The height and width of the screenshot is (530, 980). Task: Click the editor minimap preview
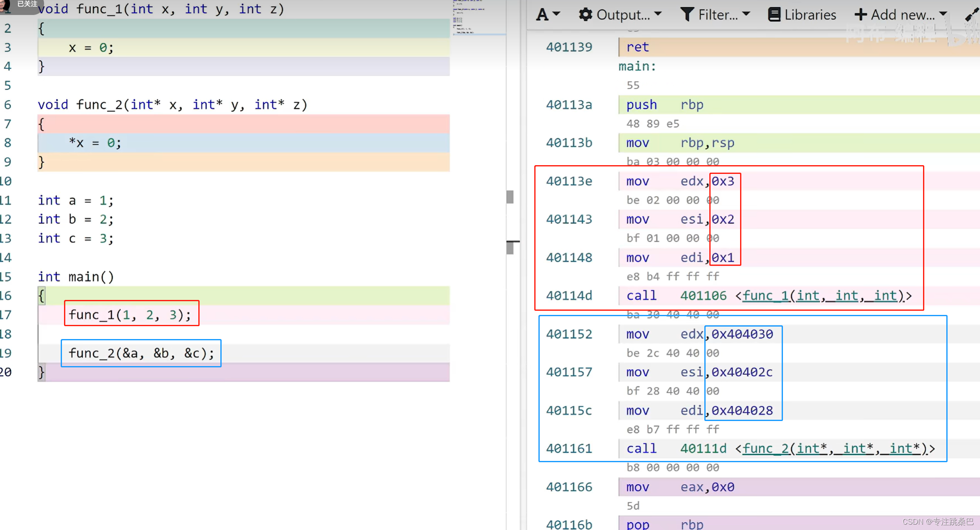469,17
